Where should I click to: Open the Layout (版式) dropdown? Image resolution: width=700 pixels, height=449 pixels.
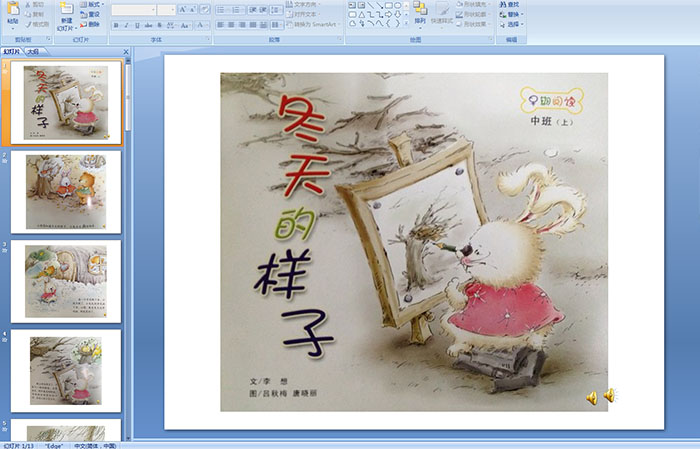[92, 4]
